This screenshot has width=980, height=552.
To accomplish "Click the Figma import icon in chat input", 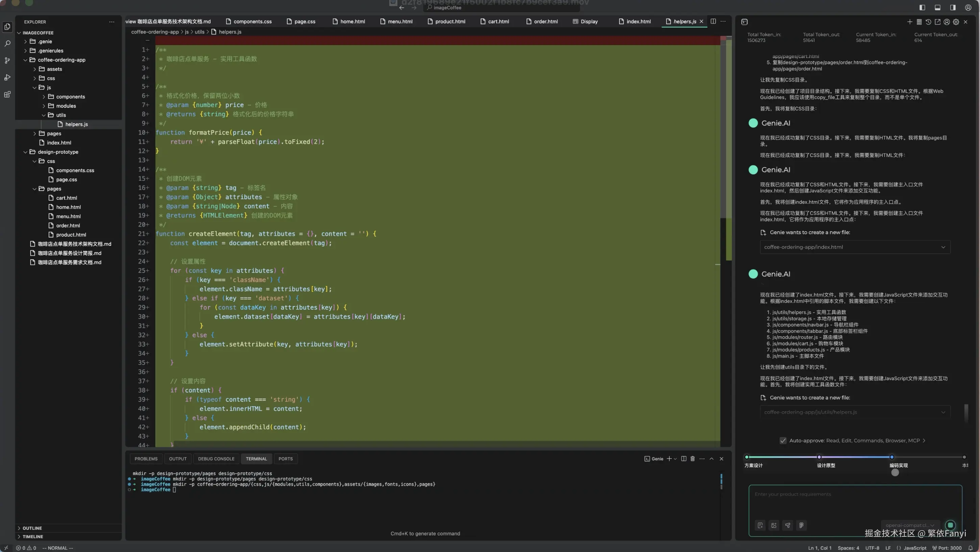I will pos(801,525).
